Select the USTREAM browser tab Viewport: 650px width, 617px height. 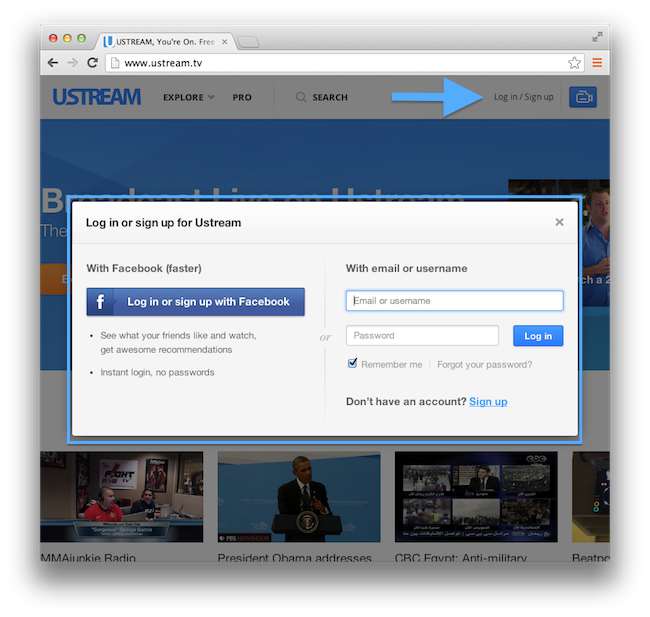point(165,42)
